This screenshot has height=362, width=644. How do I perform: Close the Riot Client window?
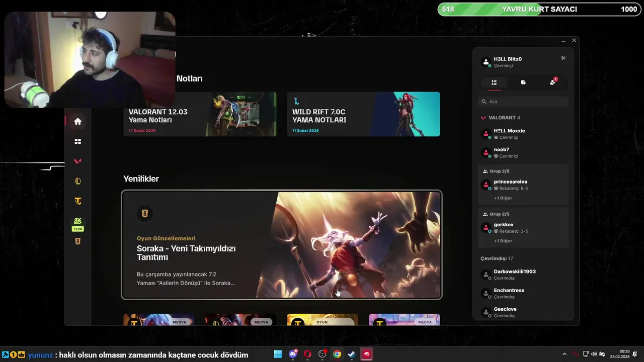click(574, 40)
